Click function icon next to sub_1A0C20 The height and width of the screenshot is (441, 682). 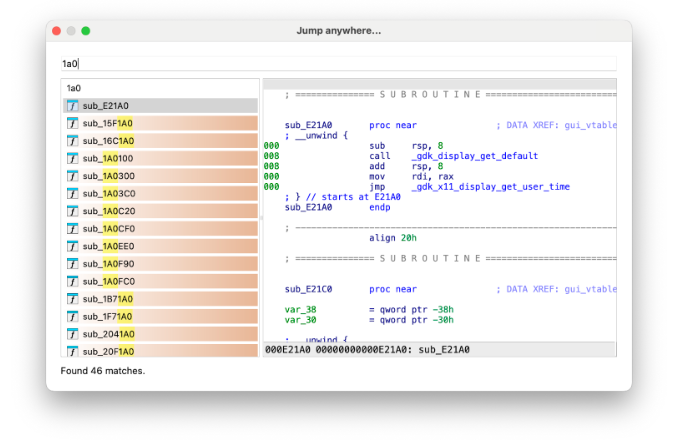point(73,211)
